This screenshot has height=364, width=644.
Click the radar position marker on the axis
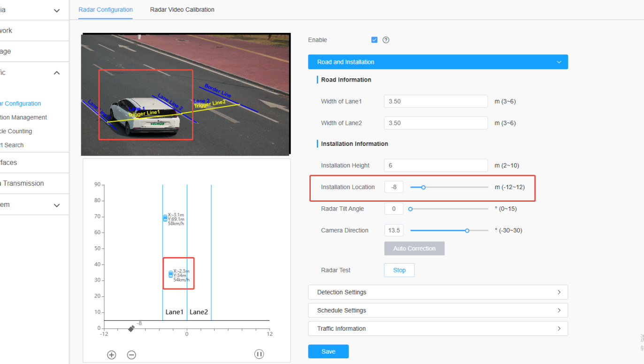coord(131,329)
